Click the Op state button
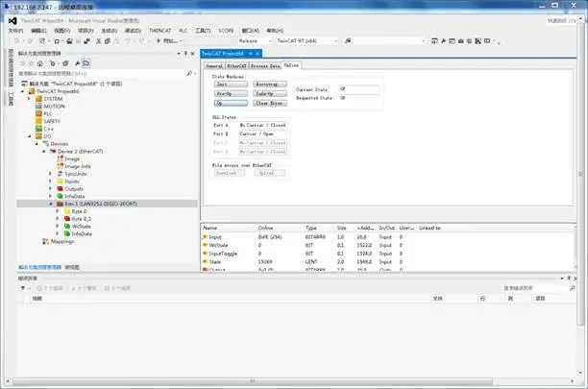Screen dimensions: 588x389 pyautogui.click(x=231, y=103)
